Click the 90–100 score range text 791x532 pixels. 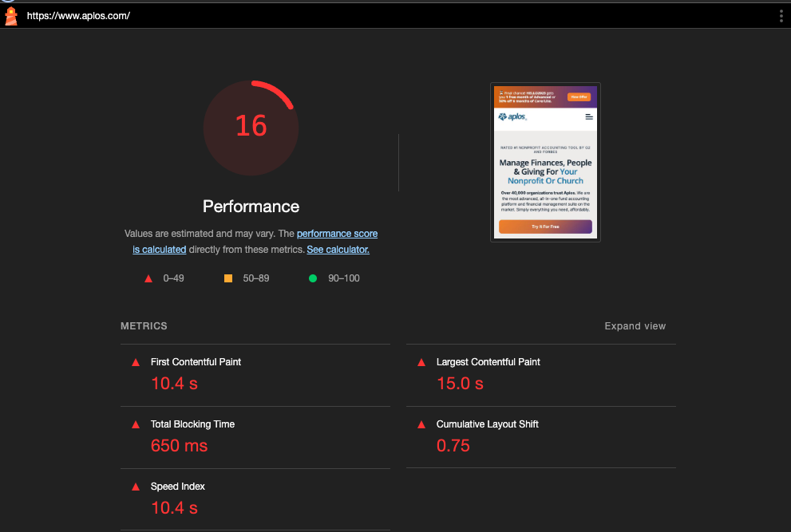(343, 278)
